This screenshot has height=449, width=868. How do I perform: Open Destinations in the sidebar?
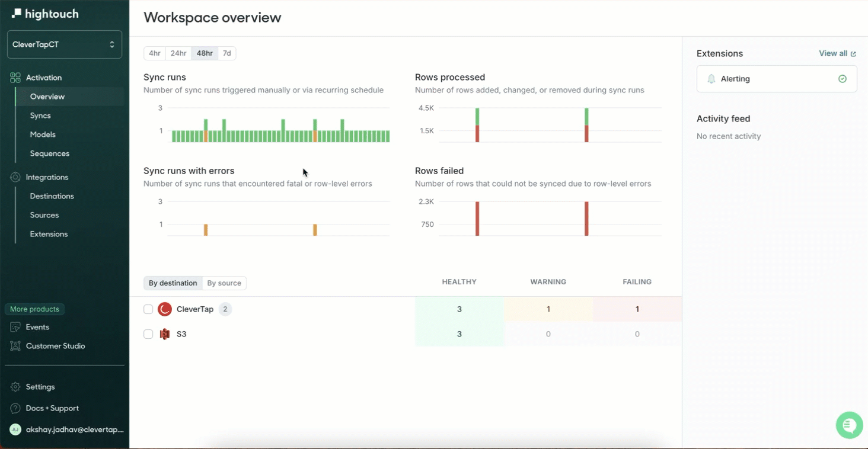point(52,196)
